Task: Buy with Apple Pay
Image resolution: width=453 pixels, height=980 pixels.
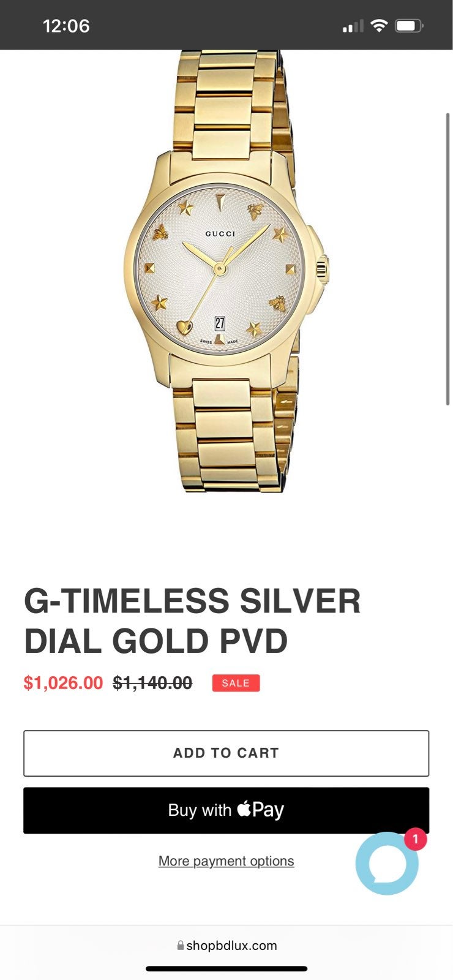Action: click(226, 810)
